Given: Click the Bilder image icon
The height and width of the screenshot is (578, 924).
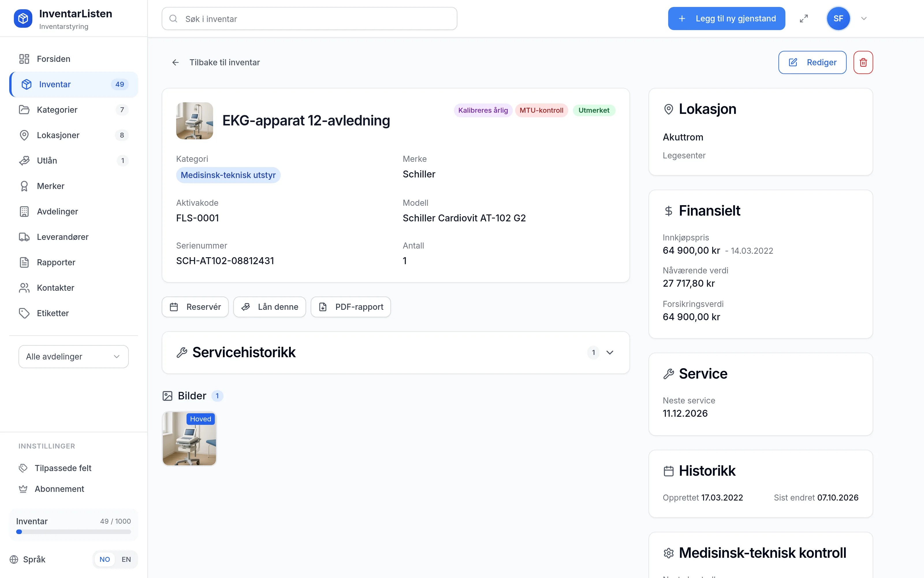Looking at the screenshot, I should (167, 396).
